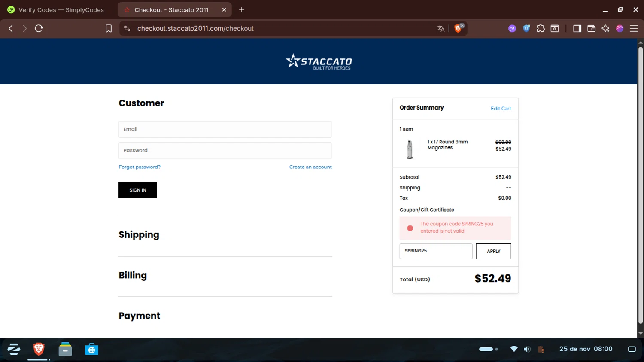Open Brave Shields lion icon
The image size is (644, 362).
click(459, 28)
